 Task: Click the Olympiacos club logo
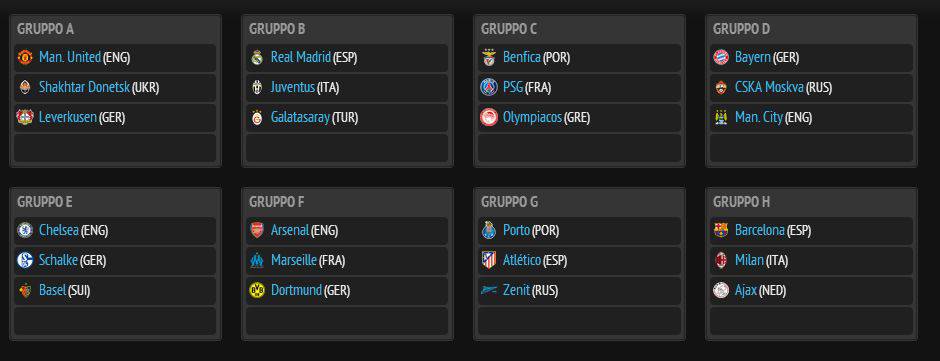489,118
